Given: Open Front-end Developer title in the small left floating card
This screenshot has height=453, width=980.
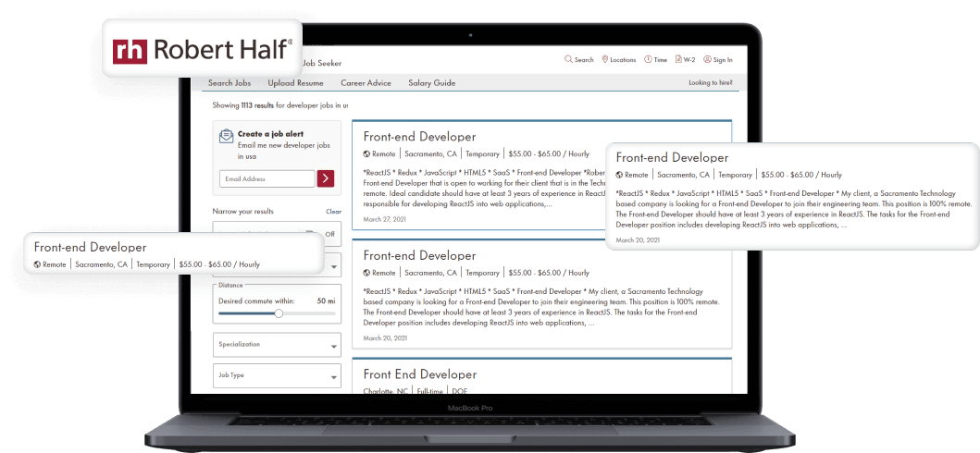Looking at the screenshot, I should [x=90, y=247].
